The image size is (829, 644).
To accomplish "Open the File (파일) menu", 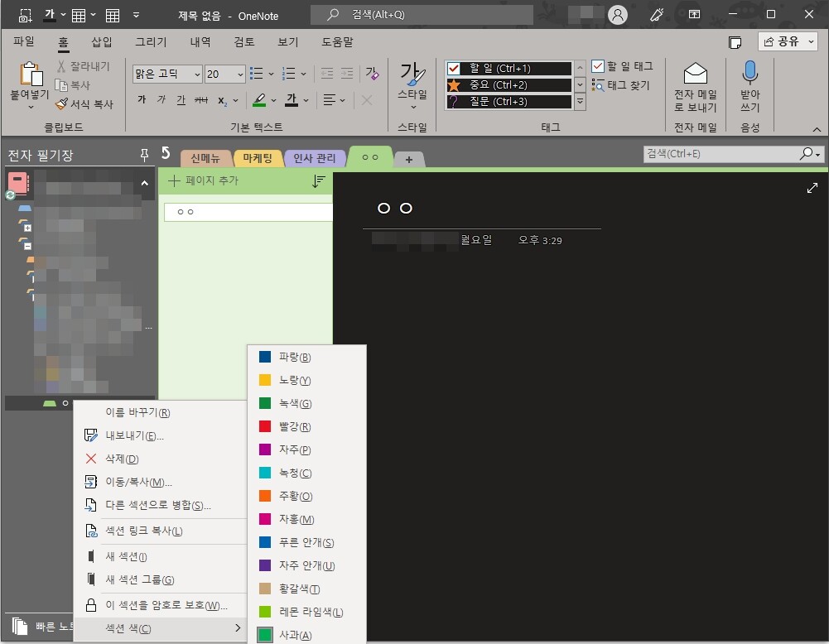I will pos(24,41).
